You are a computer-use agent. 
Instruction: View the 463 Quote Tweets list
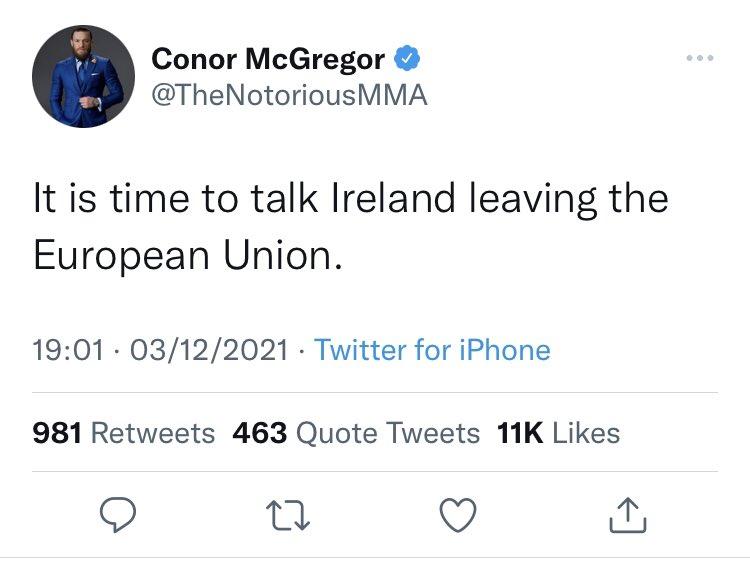point(356,433)
